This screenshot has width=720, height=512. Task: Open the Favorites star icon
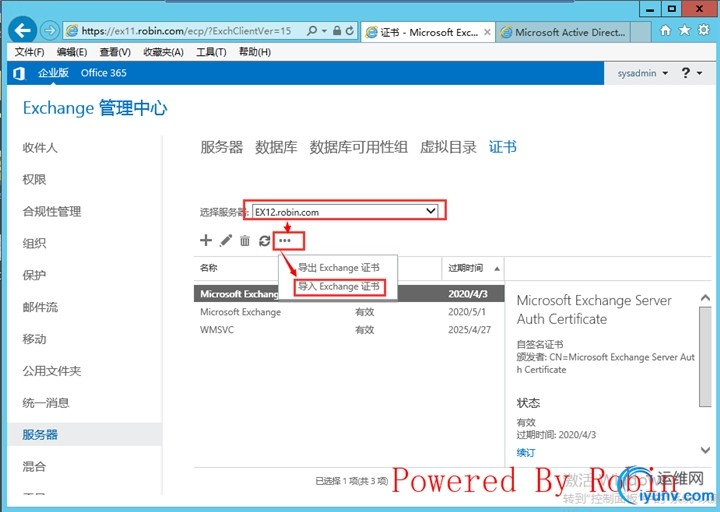[684, 30]
